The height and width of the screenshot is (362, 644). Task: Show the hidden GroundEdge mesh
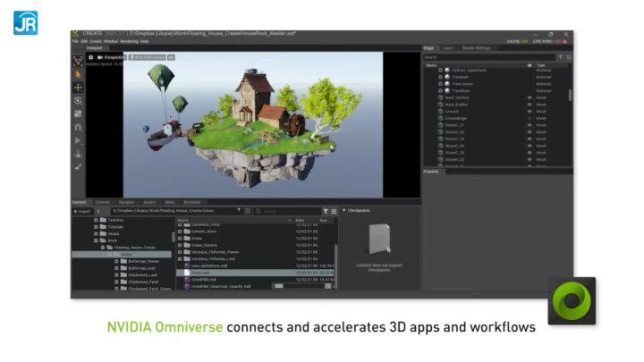[x=529, y=118]
